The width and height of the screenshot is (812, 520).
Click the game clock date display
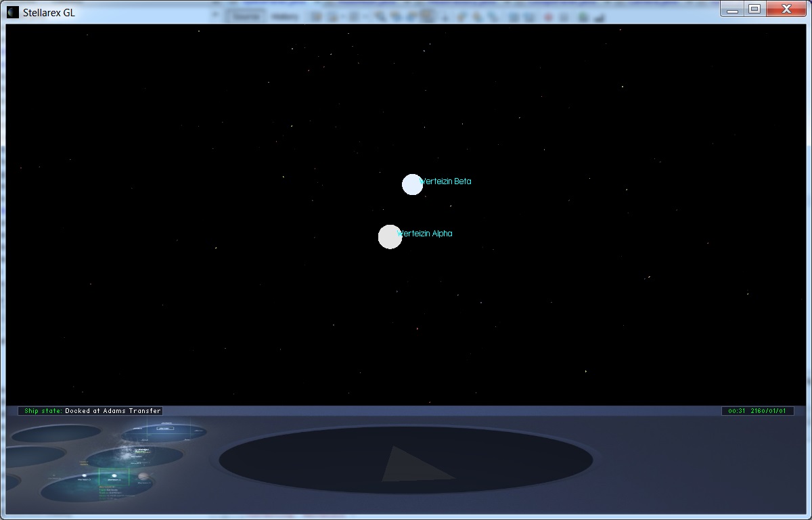pos(757,411)
